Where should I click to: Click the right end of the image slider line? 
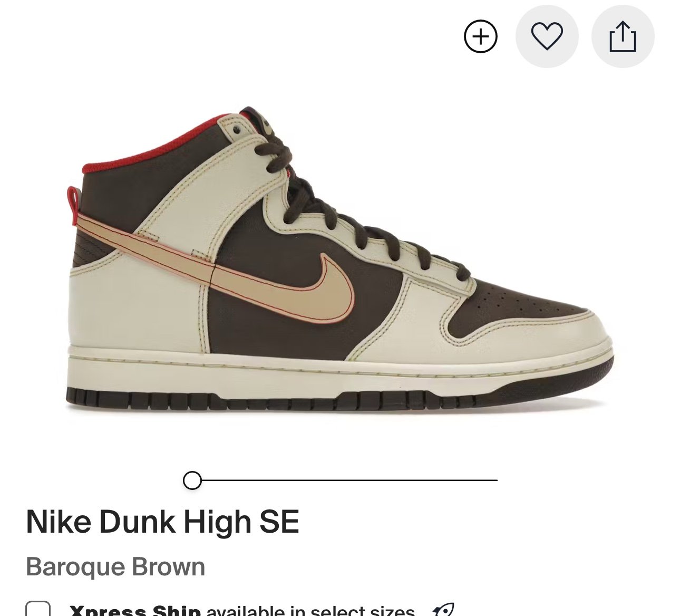496,480
